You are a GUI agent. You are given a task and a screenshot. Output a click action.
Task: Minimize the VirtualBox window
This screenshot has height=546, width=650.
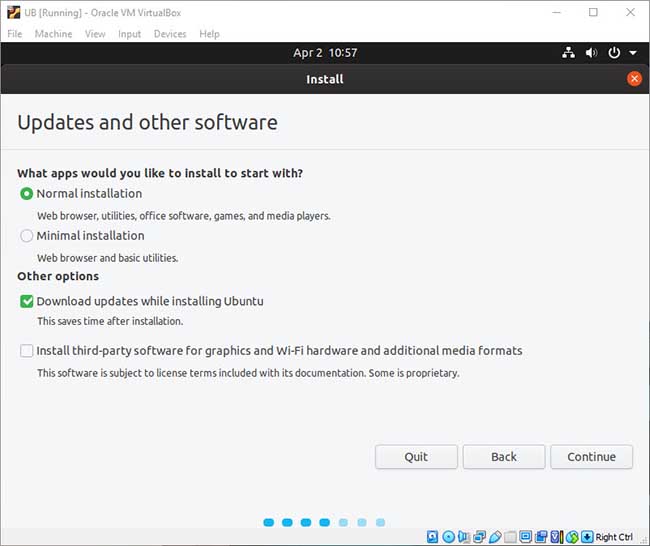tap(556, 12)
